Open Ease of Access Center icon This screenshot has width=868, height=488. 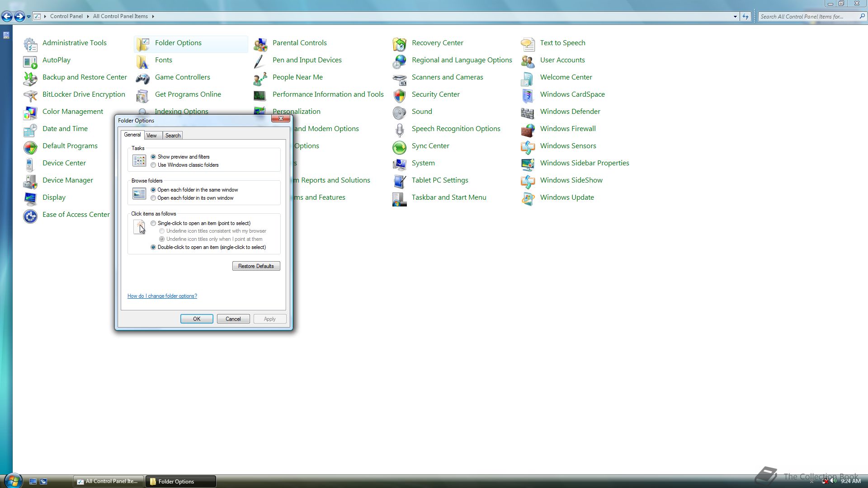pyautogui.click(x=30, y=216)
